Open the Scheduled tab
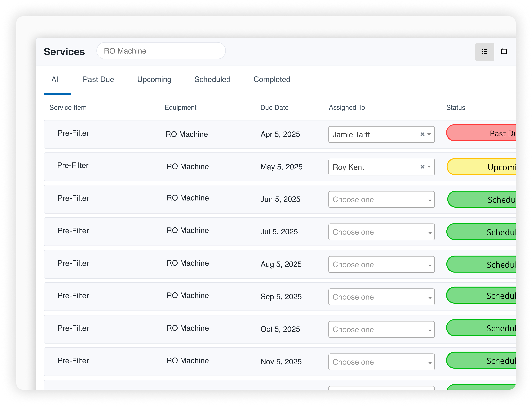The width and height of the screenshot is (532, 406). tap(212, 79)
